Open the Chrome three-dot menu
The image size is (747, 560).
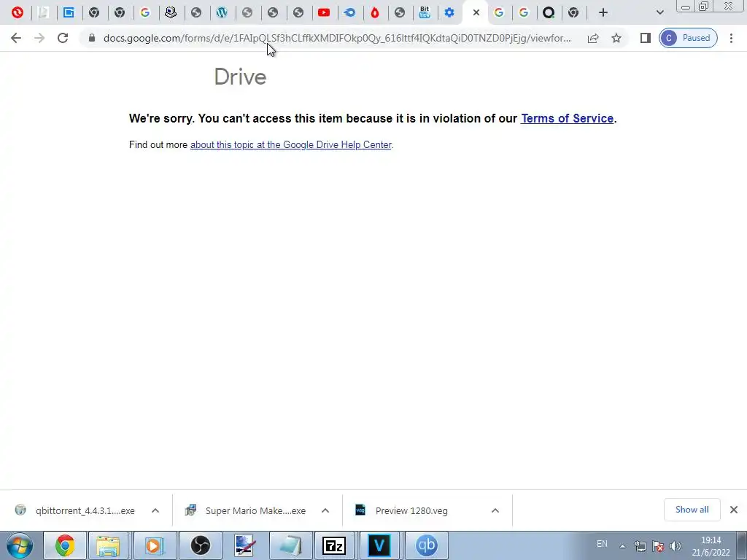731,38
